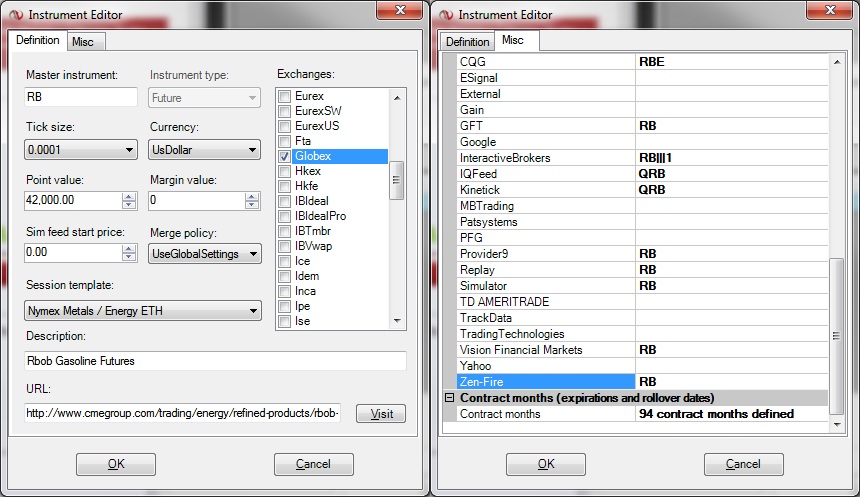This screenshot has width=860, height=497.
Task: Increase Sim feed start price spinner
Action: point(129,248)
